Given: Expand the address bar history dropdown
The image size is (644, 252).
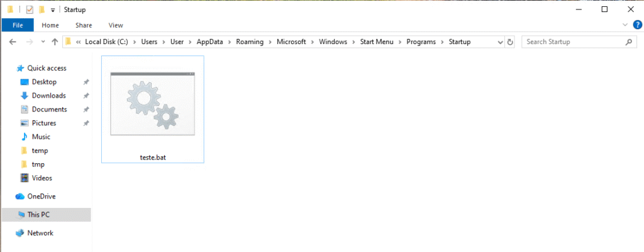Looking at the screenshot, I should coord(500,42).
